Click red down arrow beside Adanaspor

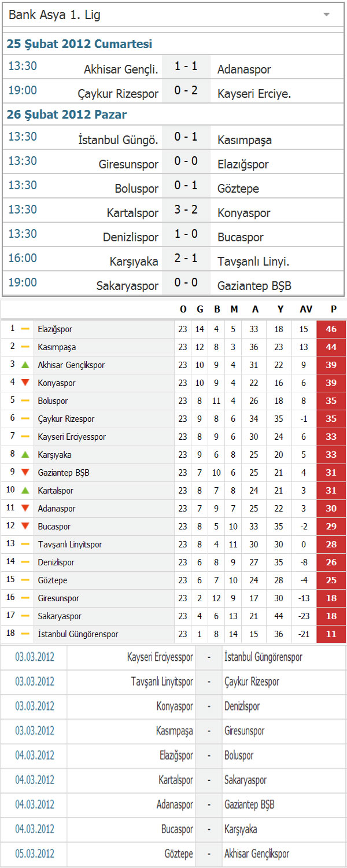coord(25,509)
